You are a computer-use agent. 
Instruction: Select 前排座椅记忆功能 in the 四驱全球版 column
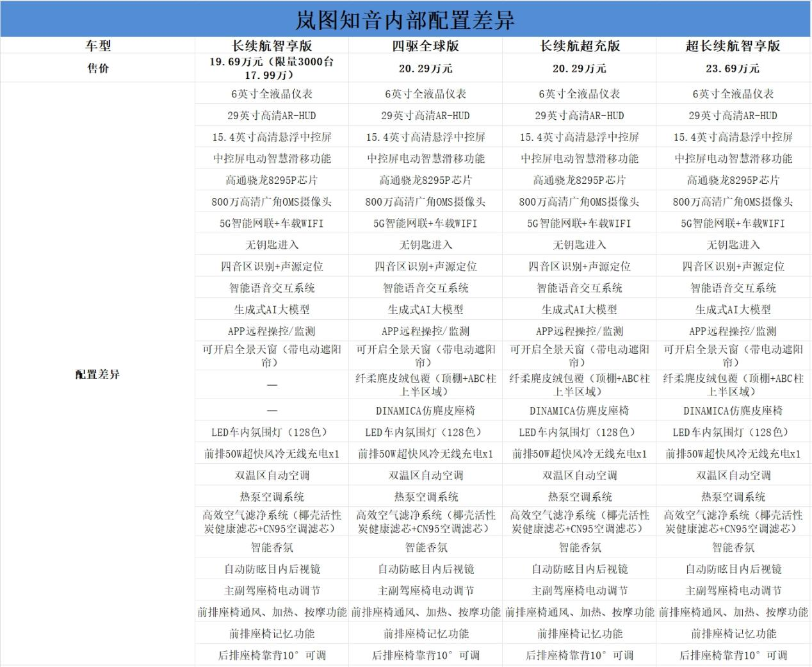pyautogui.click(x=425, y=634)
